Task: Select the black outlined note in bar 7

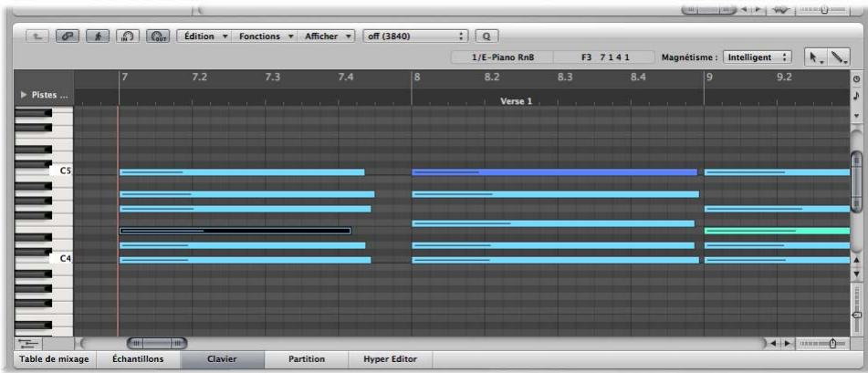Action: pos(235,231)
